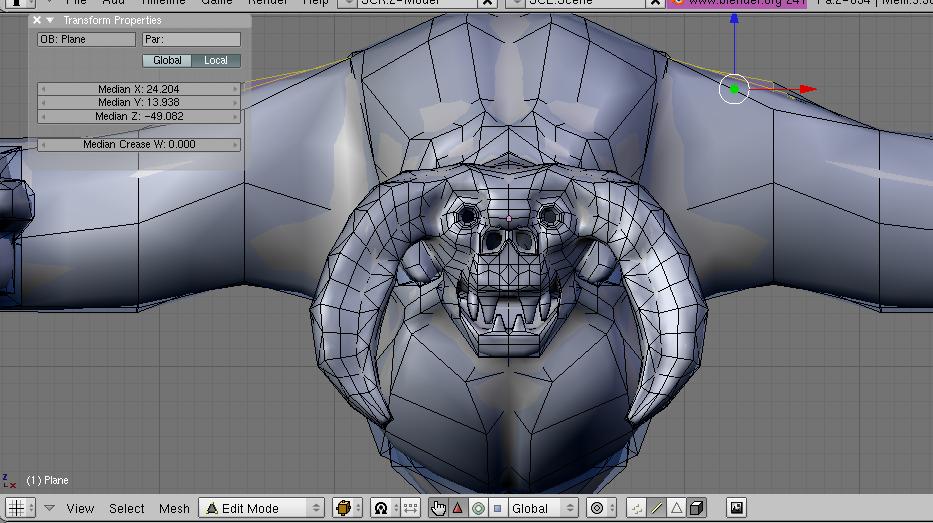
Task: Collapse the header menus with the triangle arrow
Action: coord(49,508)
